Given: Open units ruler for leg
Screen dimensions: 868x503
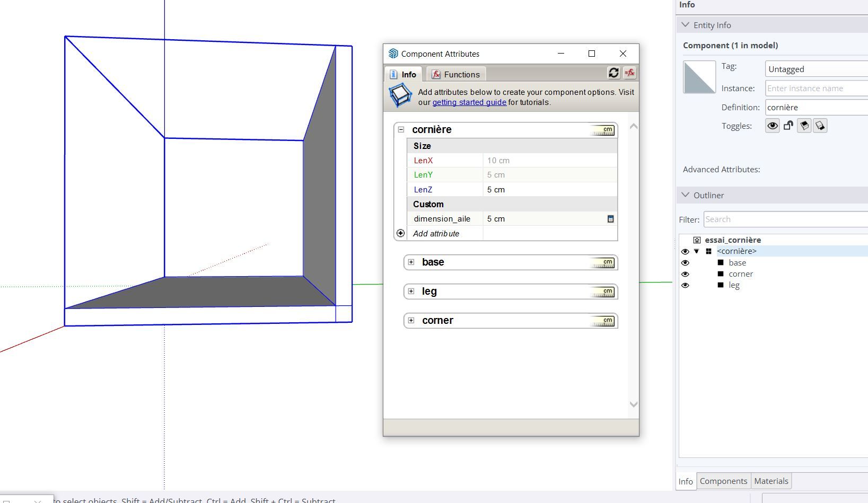Looking at the screenshot, I should 603,292.
